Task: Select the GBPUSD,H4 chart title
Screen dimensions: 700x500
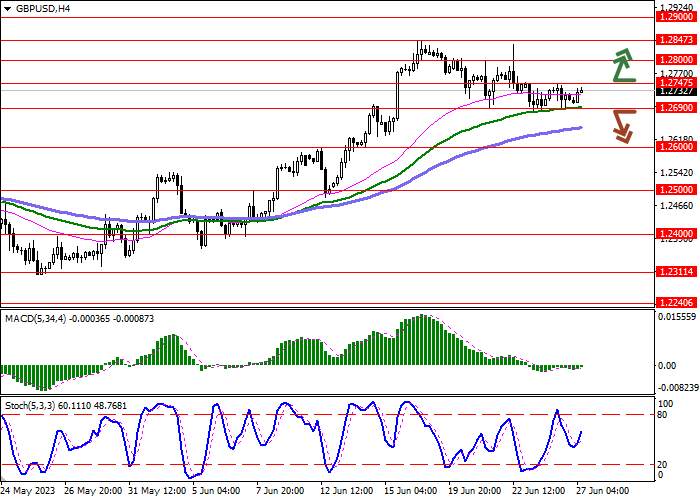Action: [43, 8]
